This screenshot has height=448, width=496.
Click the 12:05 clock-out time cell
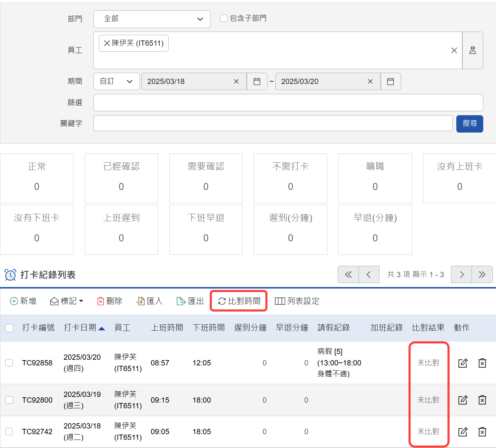(x=202, y=363)
